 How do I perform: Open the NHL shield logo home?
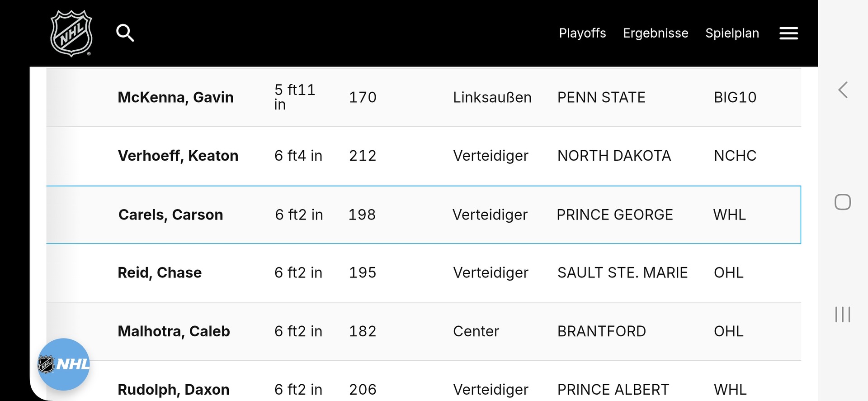(x=71, y=33)
